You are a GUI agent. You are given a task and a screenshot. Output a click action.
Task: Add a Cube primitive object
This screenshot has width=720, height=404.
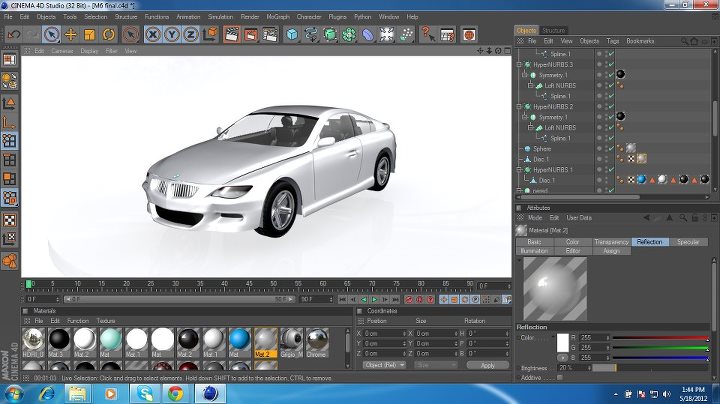(292, 34)
